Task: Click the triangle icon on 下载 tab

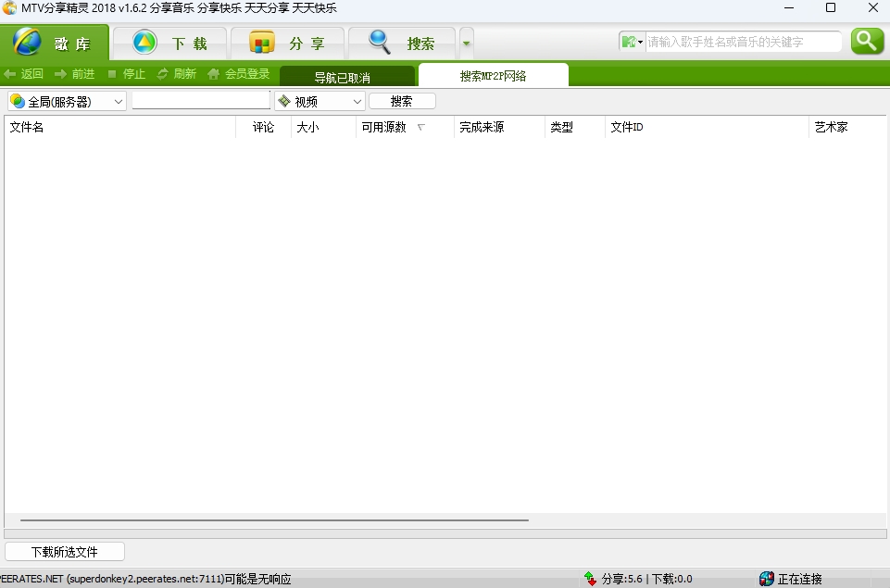Action: pos(144,42)
